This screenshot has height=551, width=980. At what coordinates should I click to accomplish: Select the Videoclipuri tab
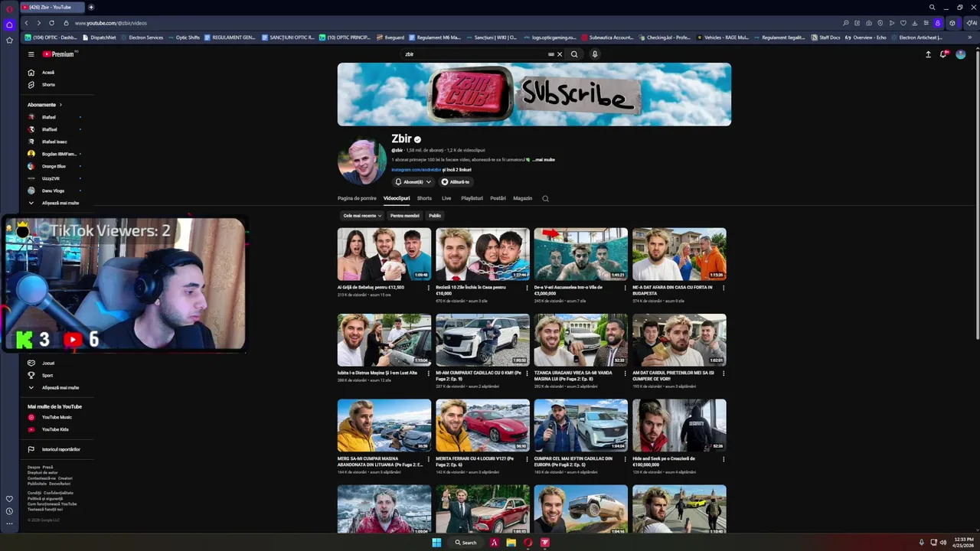point(397,198)
